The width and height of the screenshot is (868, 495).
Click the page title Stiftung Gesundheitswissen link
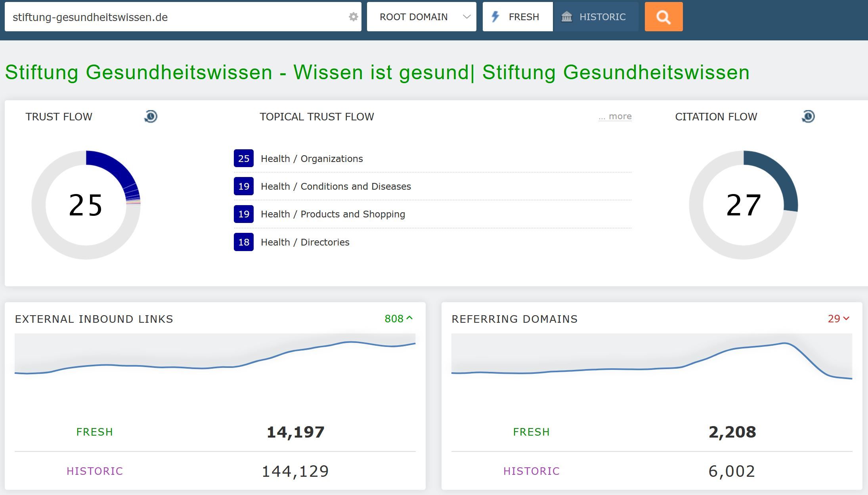[x=377, y=72]
